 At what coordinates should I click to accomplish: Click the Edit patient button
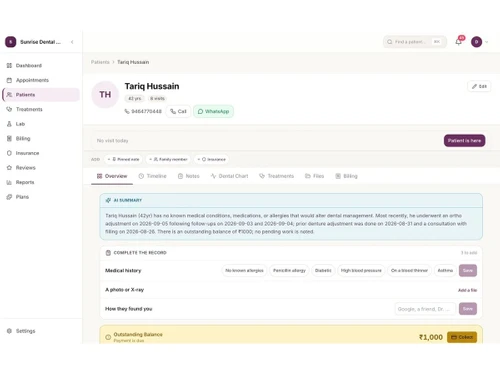point(479,86)
